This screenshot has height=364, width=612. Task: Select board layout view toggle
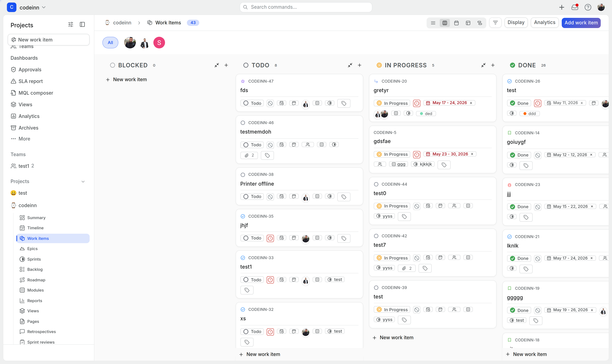pyautogui.click(x=445, y=23)
